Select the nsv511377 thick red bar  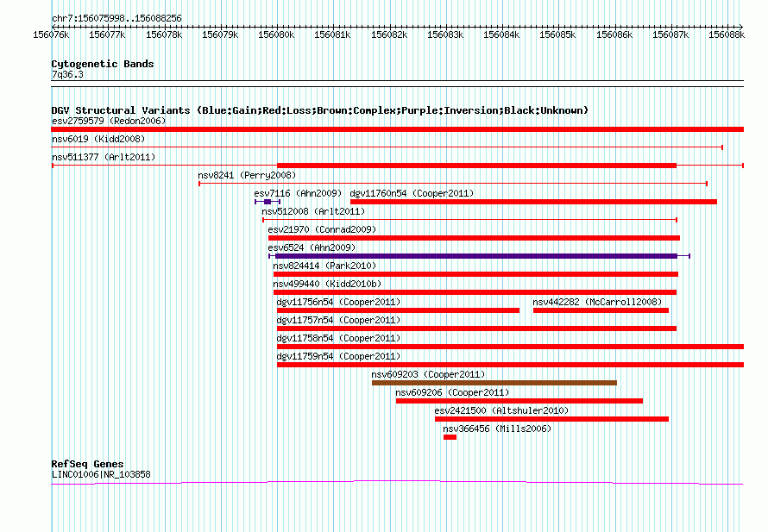(x=476, y=166)
